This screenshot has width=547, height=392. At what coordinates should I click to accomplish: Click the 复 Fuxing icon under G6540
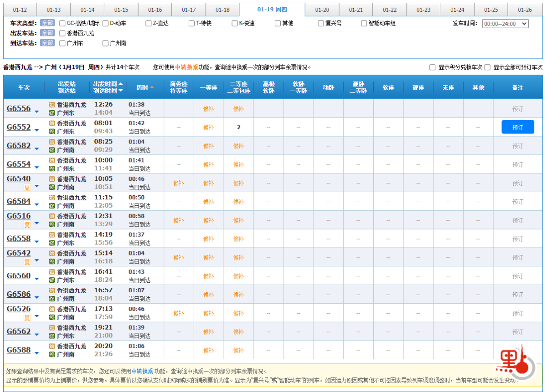[27, 187]
